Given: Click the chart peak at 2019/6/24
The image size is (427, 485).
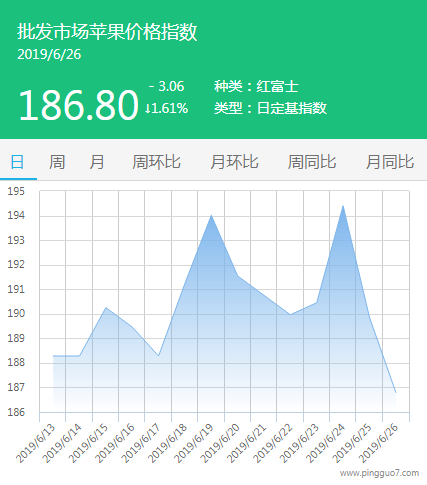Looking at the screenshot, I should click(x=343, y=206).
